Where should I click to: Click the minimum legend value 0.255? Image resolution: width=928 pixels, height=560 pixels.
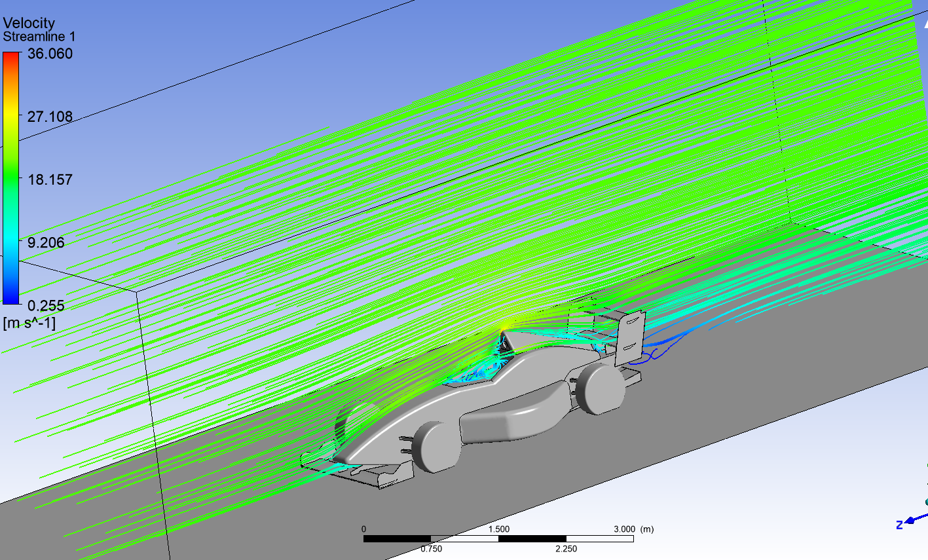(x=46, y=305)
